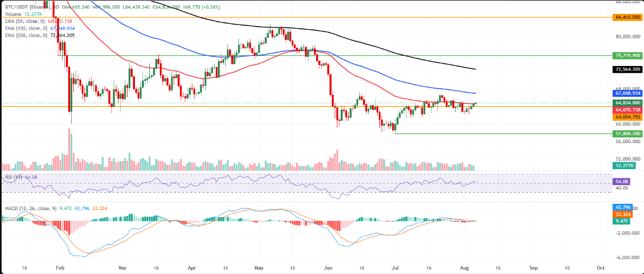This screenshot has width=644, height=274.
Task: Click the orange 84,410.000 price axis label
Action: pyautogui.click(x=627, y=17)
